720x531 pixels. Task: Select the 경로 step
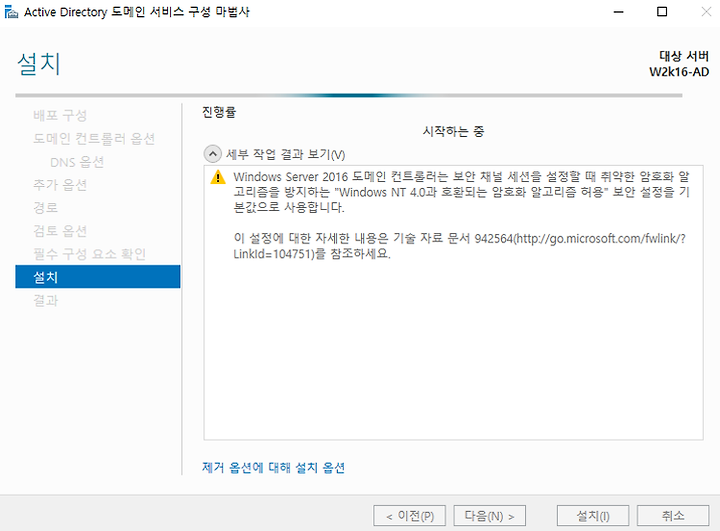click(45, 208)
